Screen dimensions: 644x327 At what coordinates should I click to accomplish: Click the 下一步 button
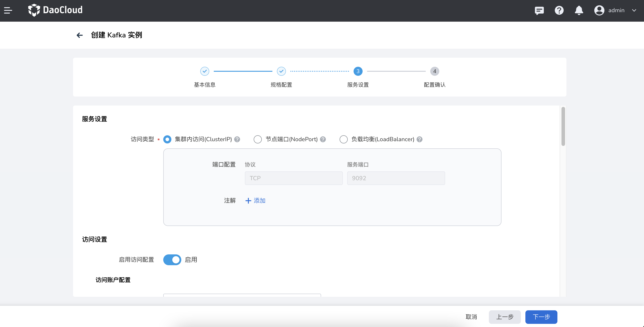(541, 317)
